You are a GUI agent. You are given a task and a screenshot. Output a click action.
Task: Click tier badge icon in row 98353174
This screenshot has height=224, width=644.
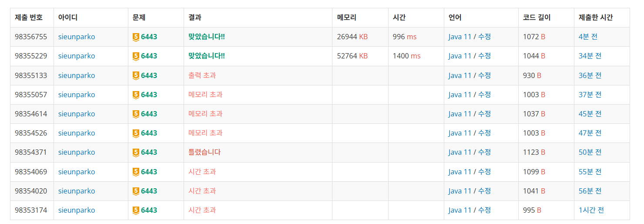pos(136,210)
